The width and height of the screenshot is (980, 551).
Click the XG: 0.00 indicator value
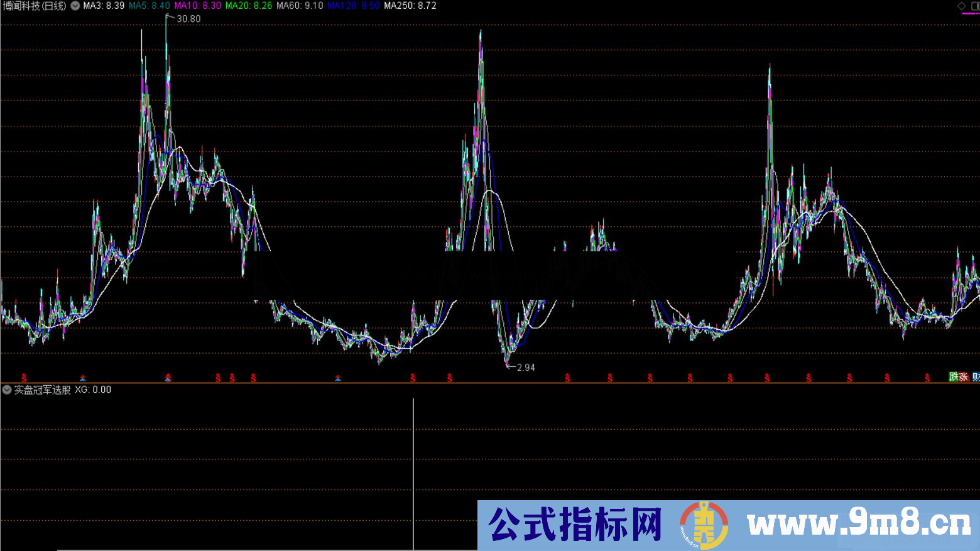[93, 390]
